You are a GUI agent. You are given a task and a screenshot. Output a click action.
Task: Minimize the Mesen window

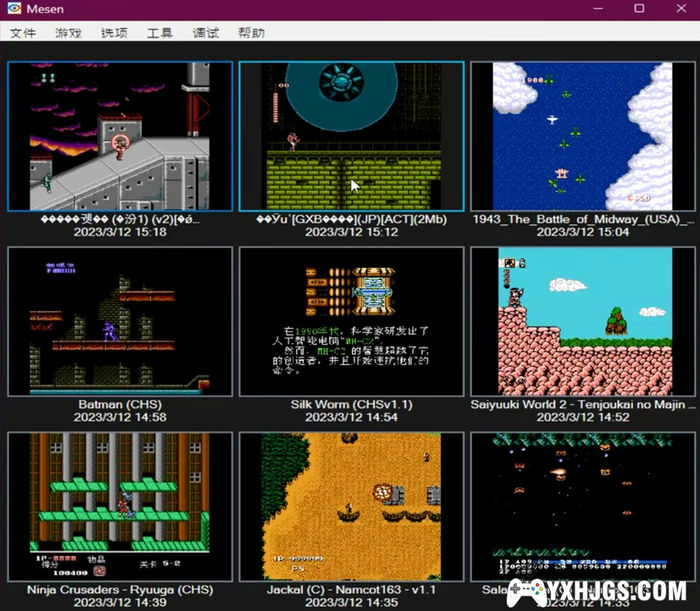(591, 9)
